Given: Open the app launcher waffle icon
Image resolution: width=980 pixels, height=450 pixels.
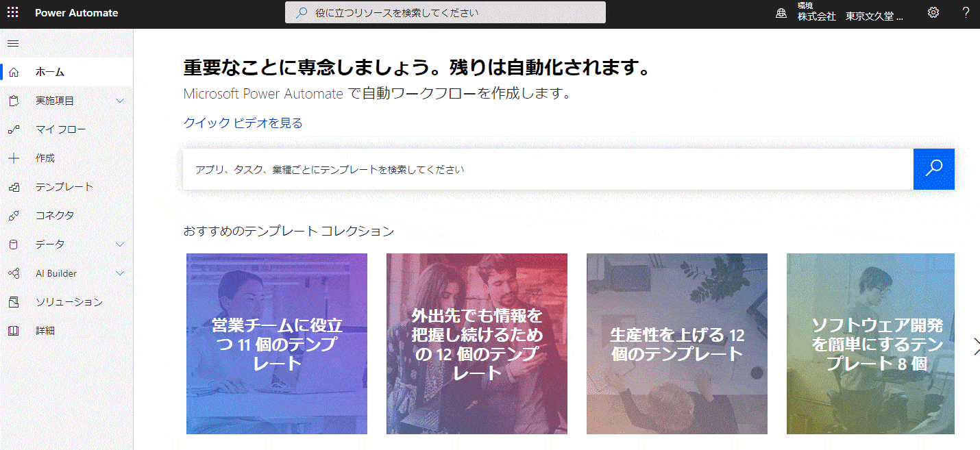Looking at the screenshot, I should coord(13,13).
